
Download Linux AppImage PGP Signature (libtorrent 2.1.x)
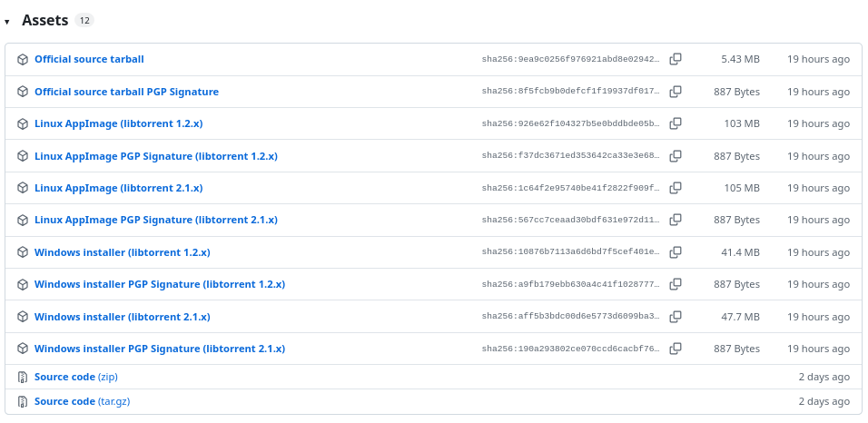coord(156,220)
